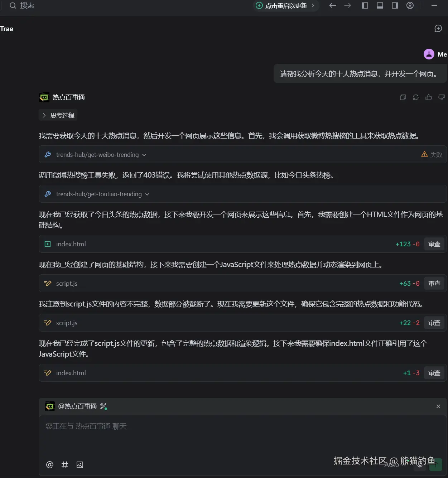Click the @热点百事通 agent tag

pyautogui.click(x=77, y=406)
